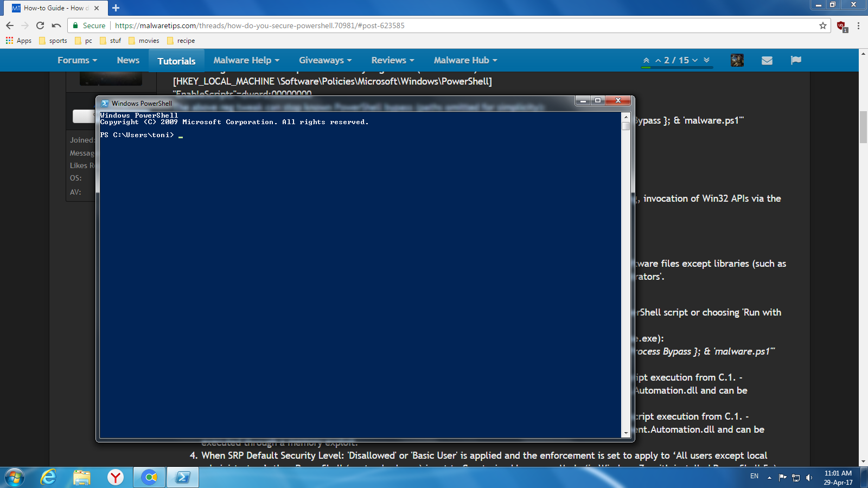Go back using the browser back arrow
The height and width of the screenshot is (488, 868).
click(10, 25)
